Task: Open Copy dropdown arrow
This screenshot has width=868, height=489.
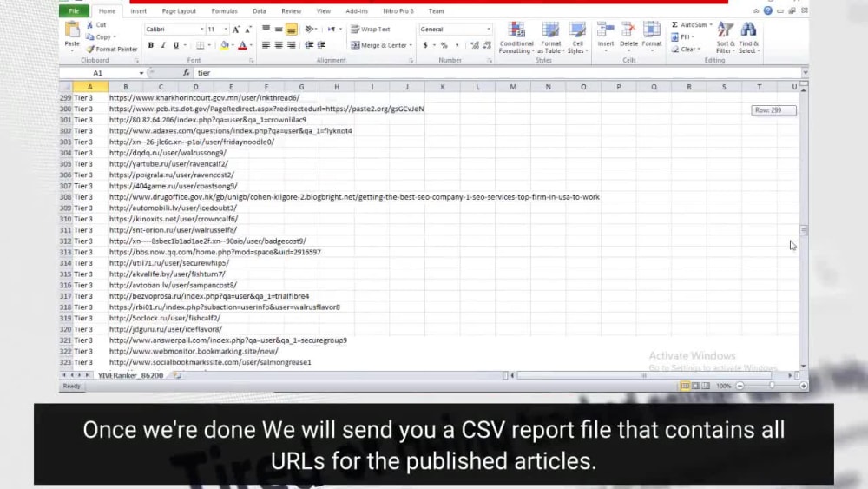Action: [115, 37]
